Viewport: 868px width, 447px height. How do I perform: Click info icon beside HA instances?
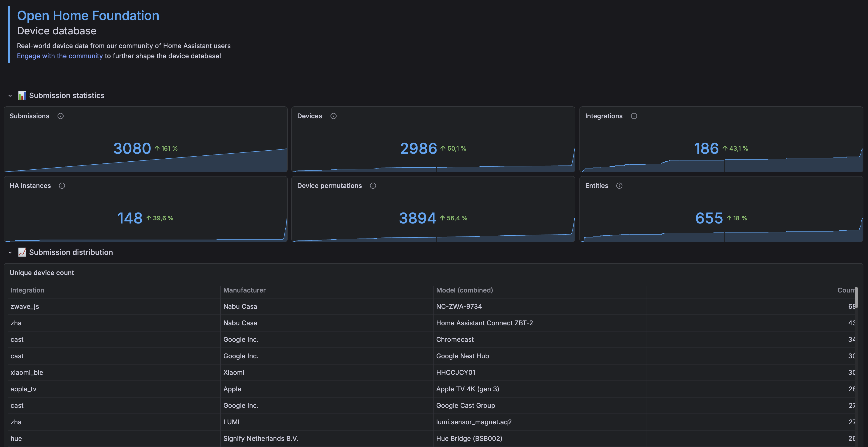click(x=62, y=186)
